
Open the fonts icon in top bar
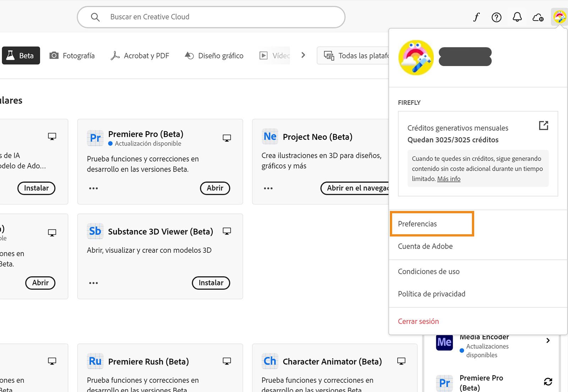[x=476, y=17]
